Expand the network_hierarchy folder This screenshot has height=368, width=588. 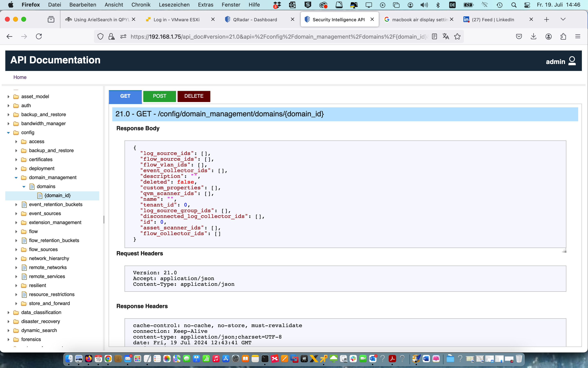16,258
